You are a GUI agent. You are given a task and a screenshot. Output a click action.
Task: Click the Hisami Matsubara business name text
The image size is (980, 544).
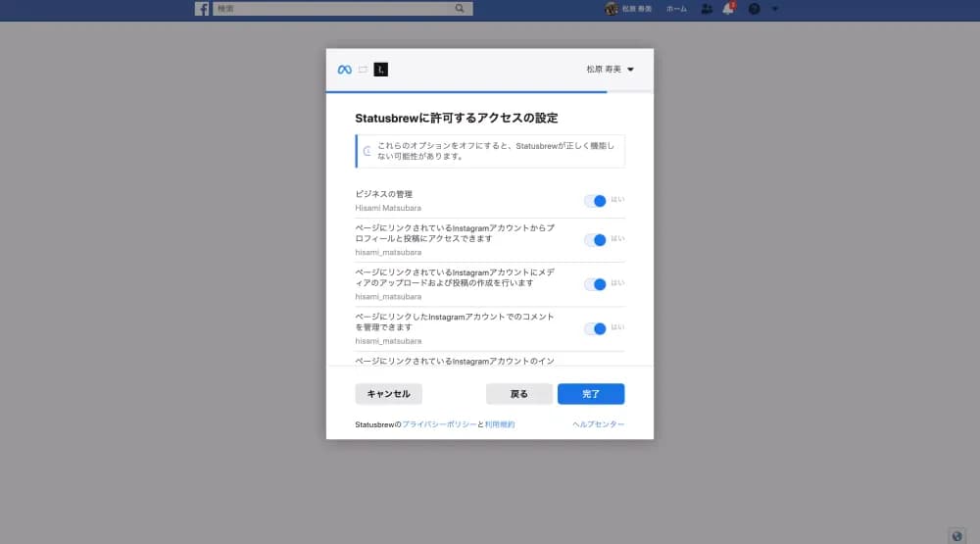(x=388, y=208)
